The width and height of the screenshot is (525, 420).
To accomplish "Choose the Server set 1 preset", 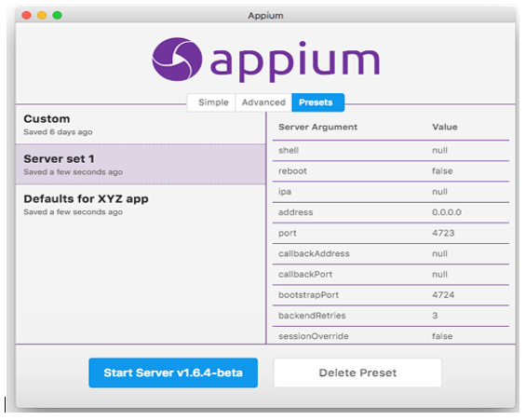I will click(x=141, y=165).
